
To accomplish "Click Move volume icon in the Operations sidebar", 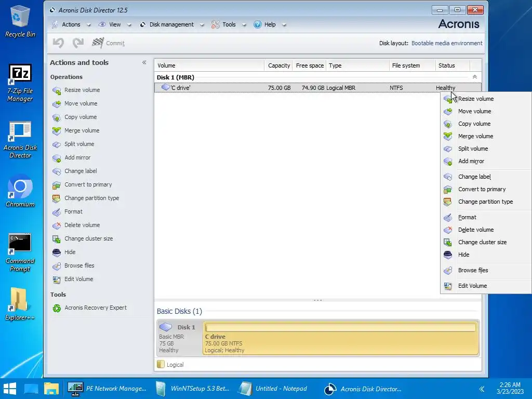I will tap(57, 104).
